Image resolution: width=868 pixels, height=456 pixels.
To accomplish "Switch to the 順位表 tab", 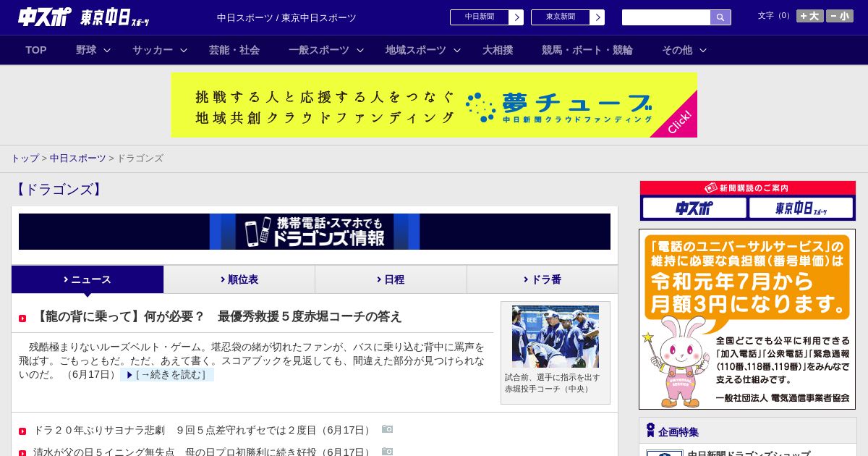I will point(239,279).
